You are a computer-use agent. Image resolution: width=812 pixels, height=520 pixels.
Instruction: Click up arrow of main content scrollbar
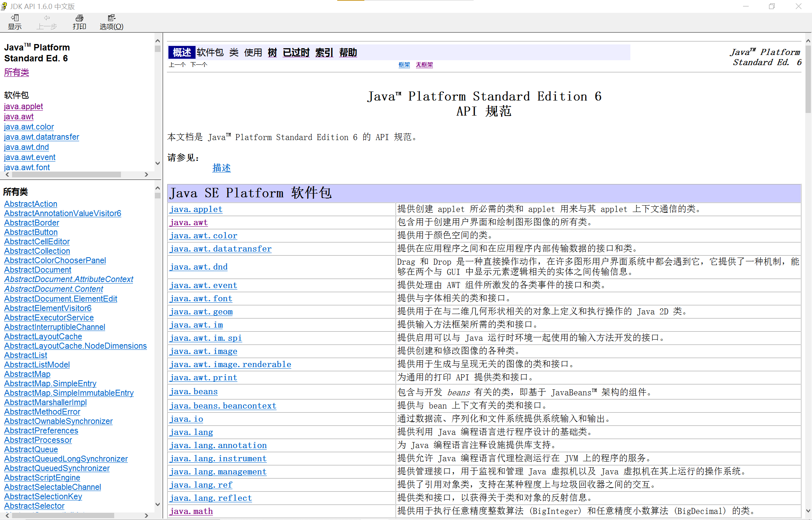point(808,41)
